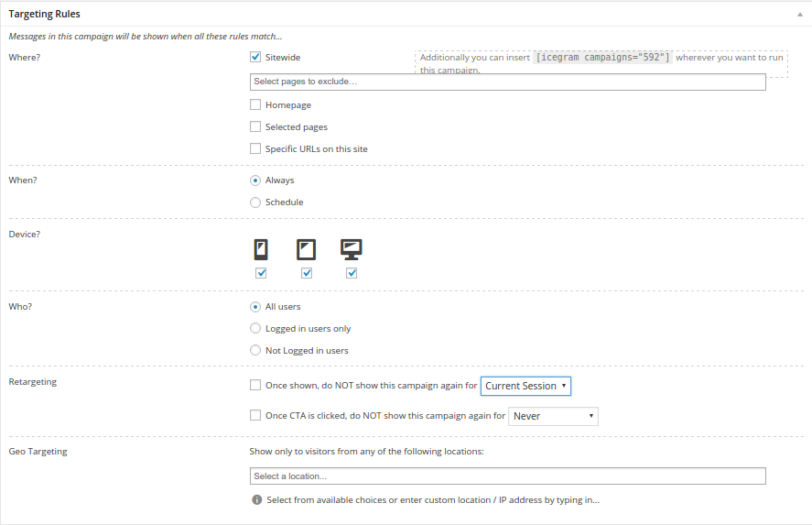The height and width of the screenshot is (525, 812).
Task: Click the mobile phone device icon
Action: pos(261,249)
